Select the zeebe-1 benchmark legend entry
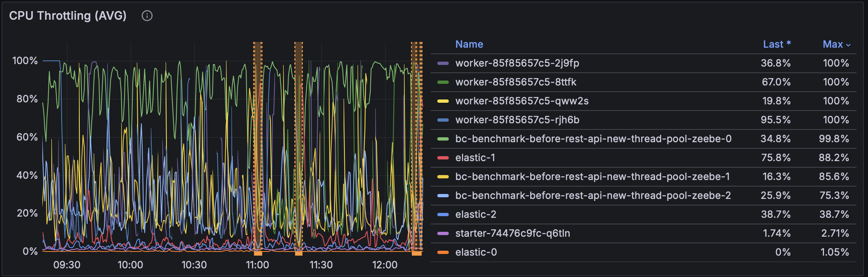Image resolution: width=868 pixels, height=277 pixels. (592, 177)
